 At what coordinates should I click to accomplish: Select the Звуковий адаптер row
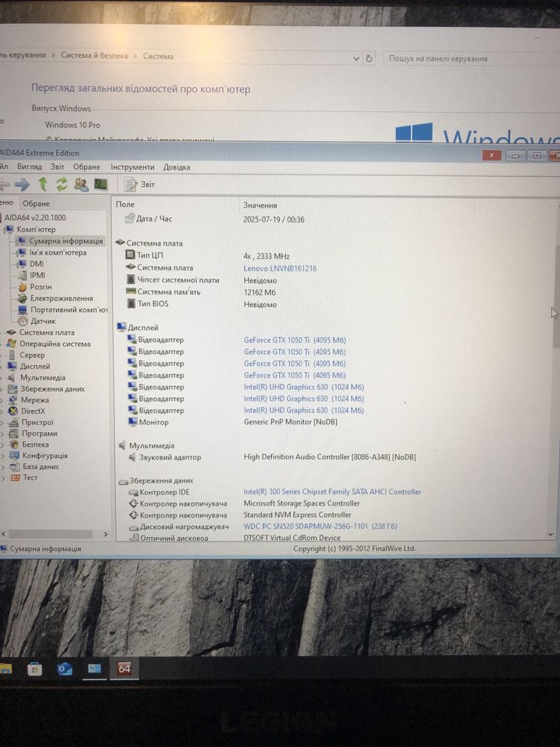(x=272, y=457)
